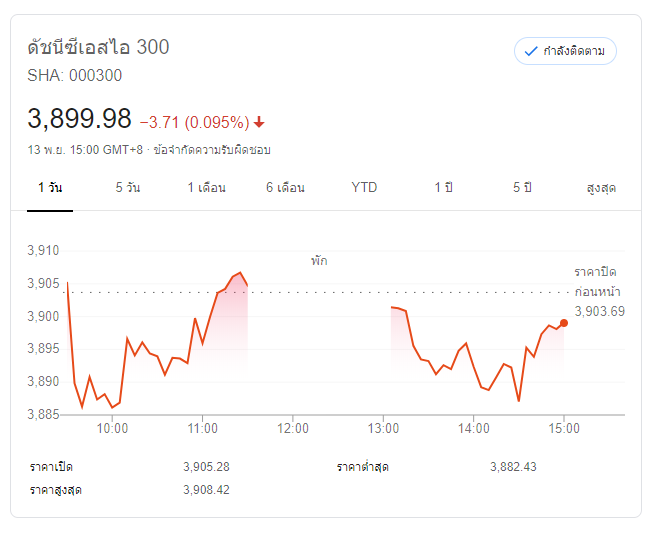Click the 13:00 time label on axis
Viewport: 654px width, 533px height.
(x=383, y=429)
